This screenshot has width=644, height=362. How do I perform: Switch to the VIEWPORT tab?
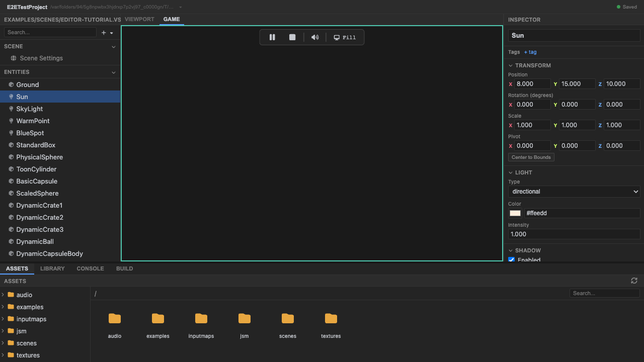pos(139,19)
